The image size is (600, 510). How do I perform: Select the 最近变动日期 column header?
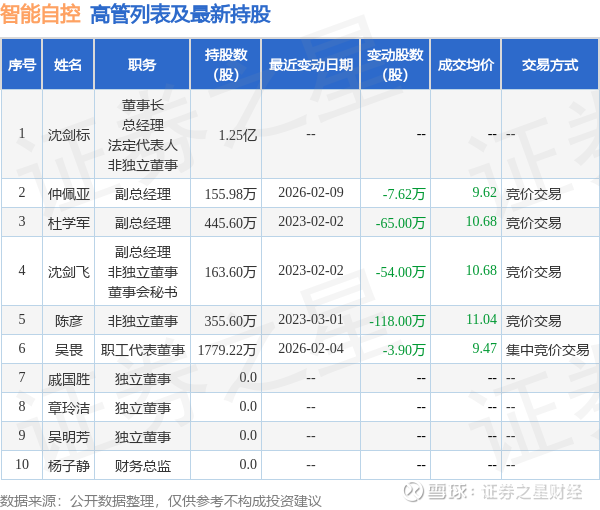point(311,65)
